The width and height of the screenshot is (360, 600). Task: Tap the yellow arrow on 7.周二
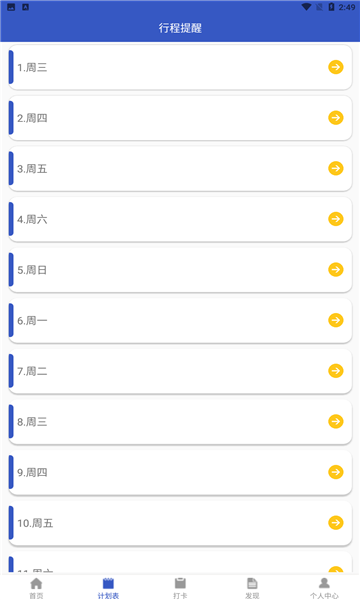coord(336,371)
